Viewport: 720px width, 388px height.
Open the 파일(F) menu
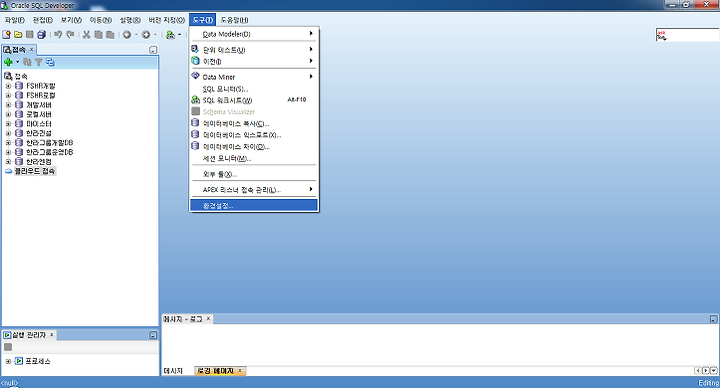15,20
